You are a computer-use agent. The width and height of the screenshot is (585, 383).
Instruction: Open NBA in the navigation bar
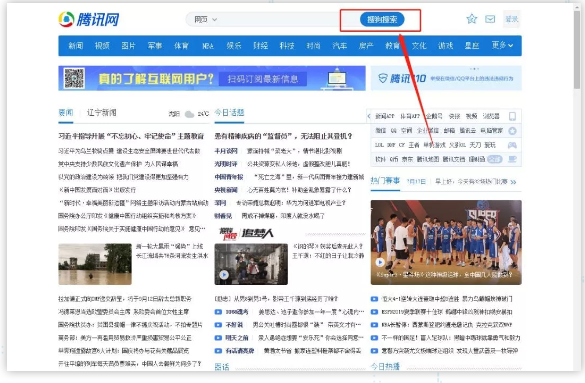pyautogui.click(x=208, y=46)
